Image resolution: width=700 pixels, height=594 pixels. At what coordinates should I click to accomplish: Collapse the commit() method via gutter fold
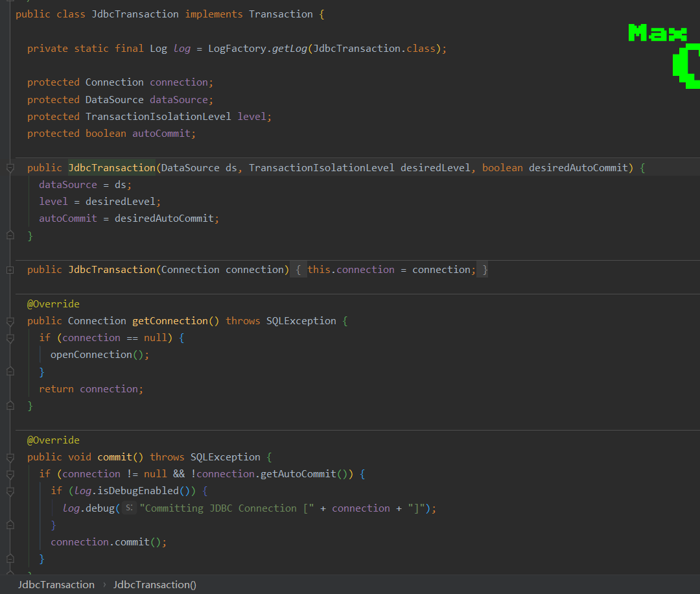[10, 457]
